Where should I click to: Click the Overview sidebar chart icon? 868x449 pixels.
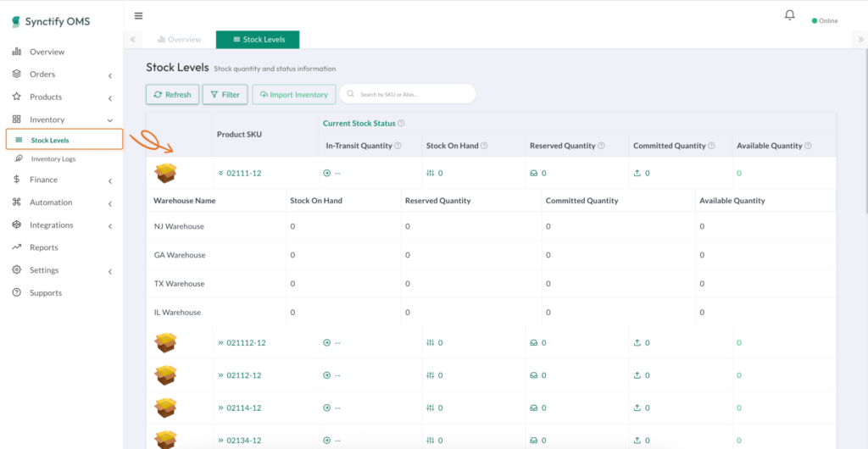pos(17,52)
